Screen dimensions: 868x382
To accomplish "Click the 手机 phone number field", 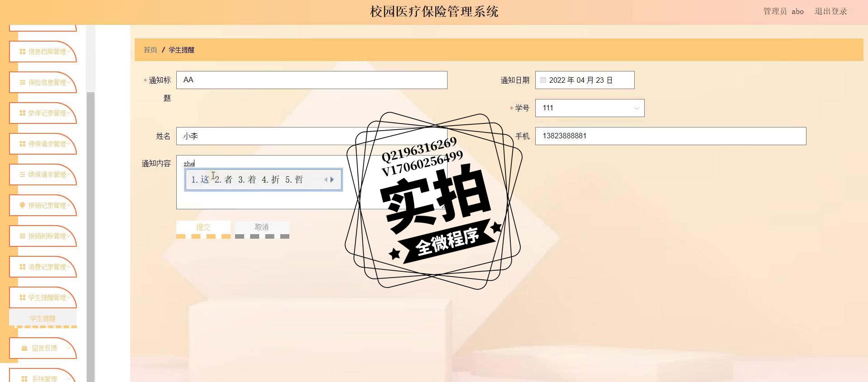I will 670,136.
